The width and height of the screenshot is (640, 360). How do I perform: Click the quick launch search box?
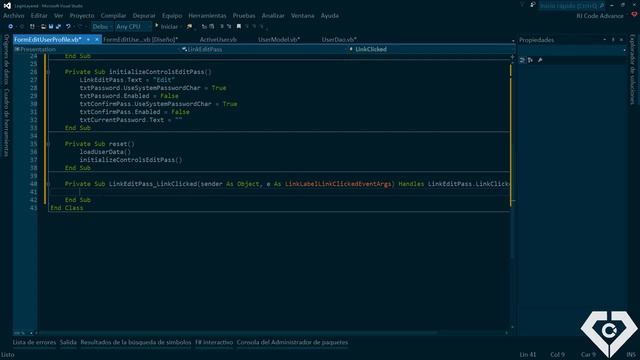click(572, 5)
